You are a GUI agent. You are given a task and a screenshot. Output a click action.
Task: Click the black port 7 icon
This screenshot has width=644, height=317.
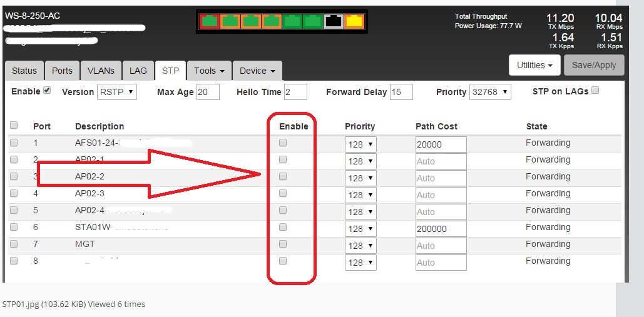coord(333,21)
